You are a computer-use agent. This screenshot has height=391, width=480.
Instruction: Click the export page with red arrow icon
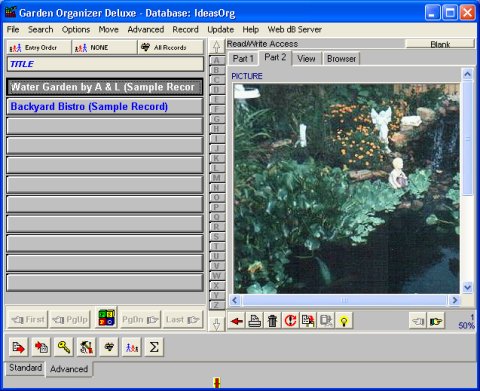19,347
